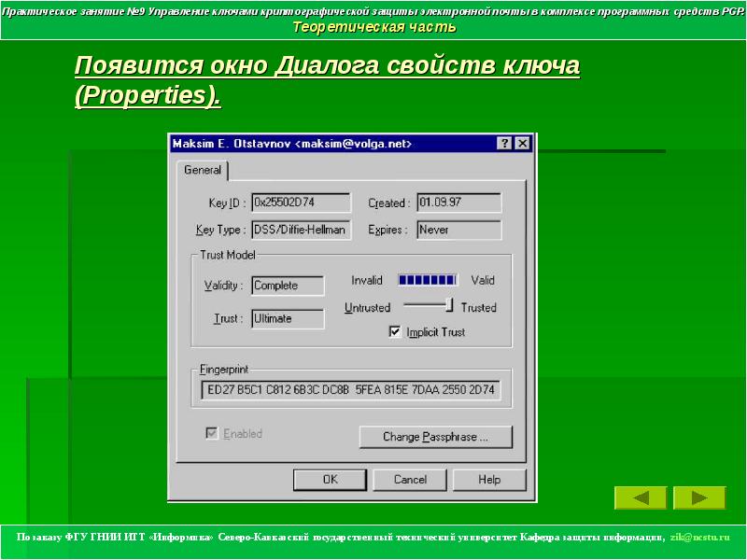Click the previous slide arrow button
This screenshot has width=747, height=560.
pos(641,497)
